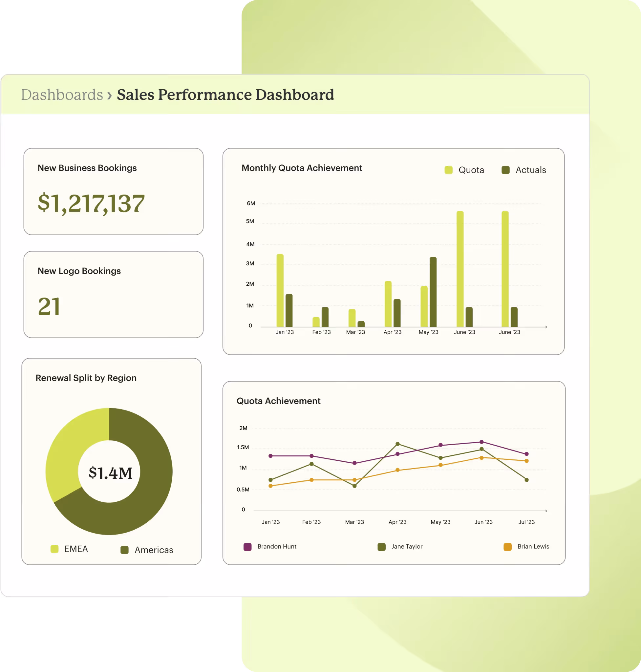Click the Americas legend label
Viewport: 641px width, 672px height.
click(154, 550)
